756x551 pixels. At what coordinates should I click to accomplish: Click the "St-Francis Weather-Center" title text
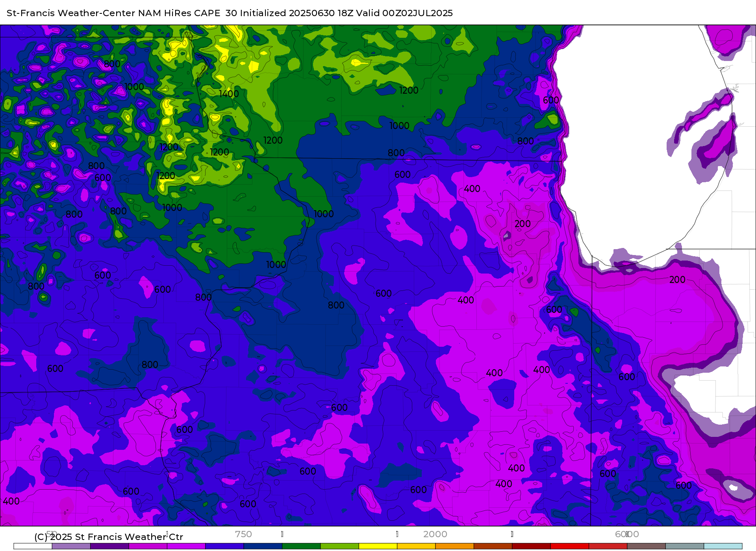click(71, 13)
